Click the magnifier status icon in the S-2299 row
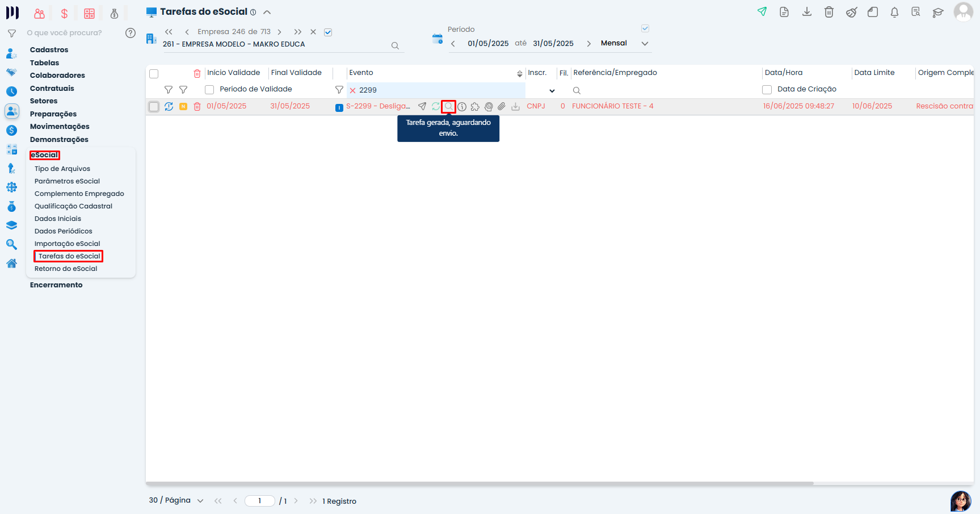Screen dimensions: 980x514 click(x=449, y=106)
